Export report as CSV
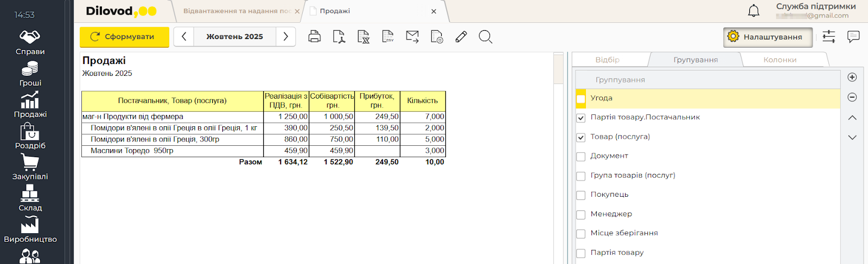This screenshot has width=868, height=264. click(x=388, y=37)
